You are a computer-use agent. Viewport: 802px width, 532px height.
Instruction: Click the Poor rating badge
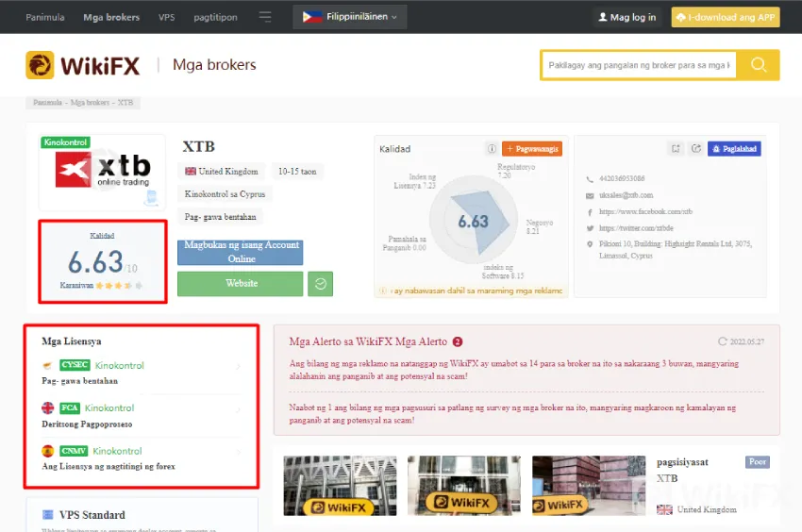pos(757,462)
